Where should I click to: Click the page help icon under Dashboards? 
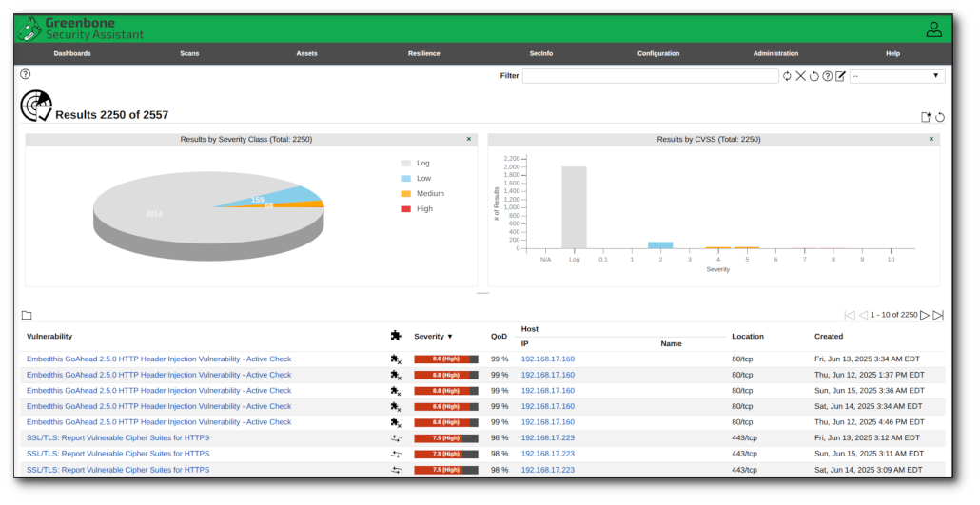coord(26,74)
